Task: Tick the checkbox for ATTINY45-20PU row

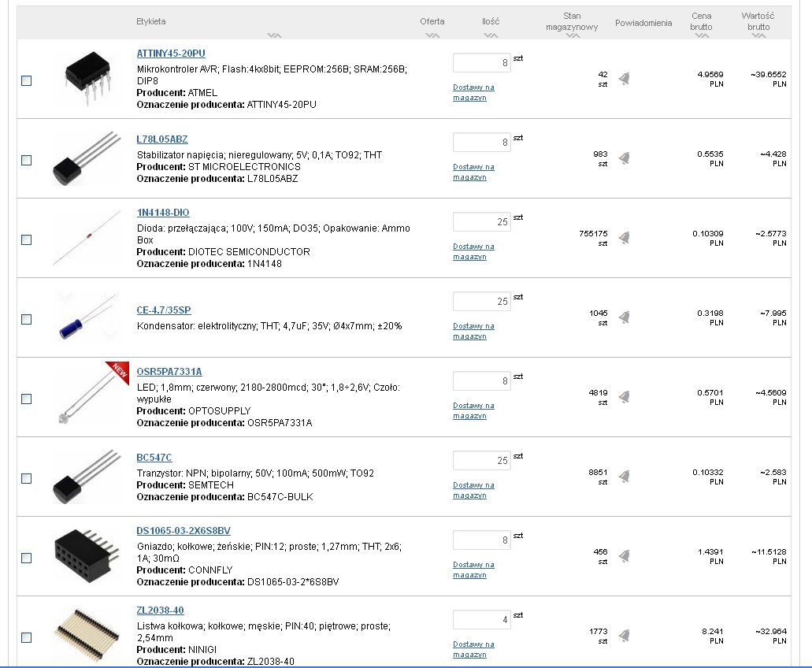Action: point(26,80)
